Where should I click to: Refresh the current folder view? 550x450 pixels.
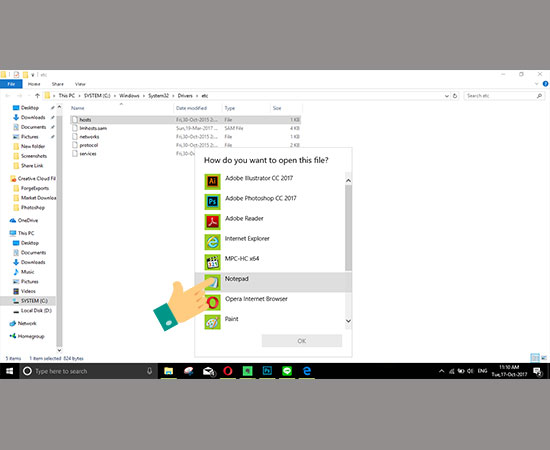pos(455,96)
